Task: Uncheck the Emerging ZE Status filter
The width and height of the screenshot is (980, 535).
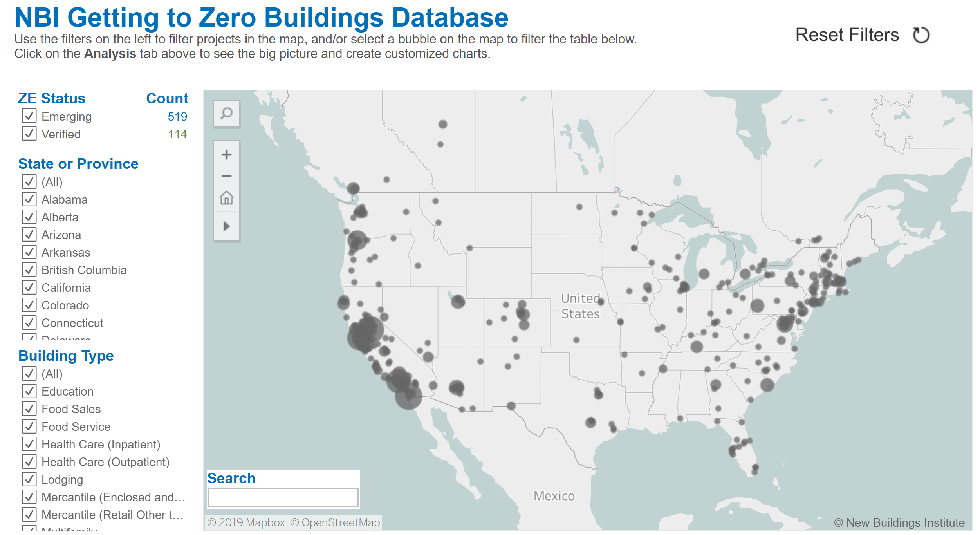Action: point(29,116)
